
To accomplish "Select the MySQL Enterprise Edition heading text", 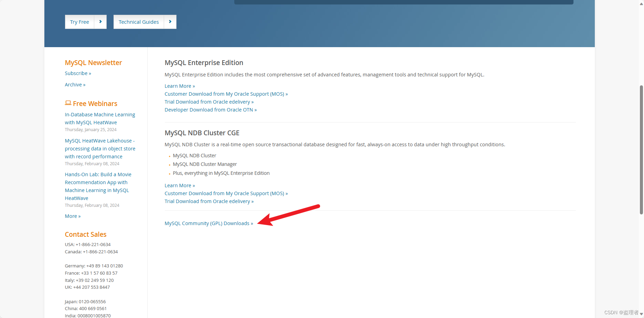I will [x=204, y=63].
